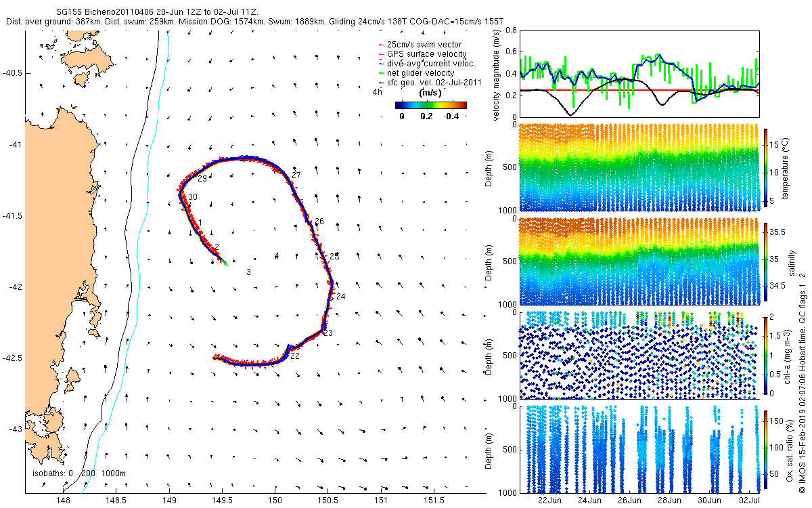The image size is (812, 508).
Task: Click day marker 24 on glider track
Action: (x=340, y=297)
